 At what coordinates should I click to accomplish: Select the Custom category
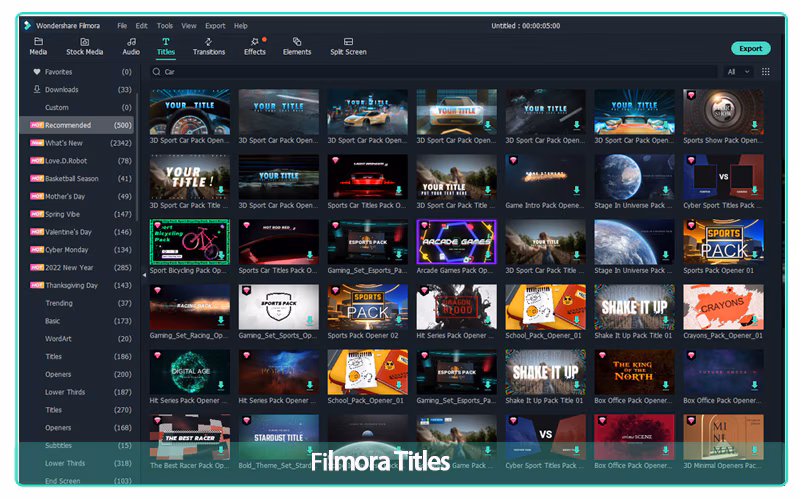coord(78,107)
